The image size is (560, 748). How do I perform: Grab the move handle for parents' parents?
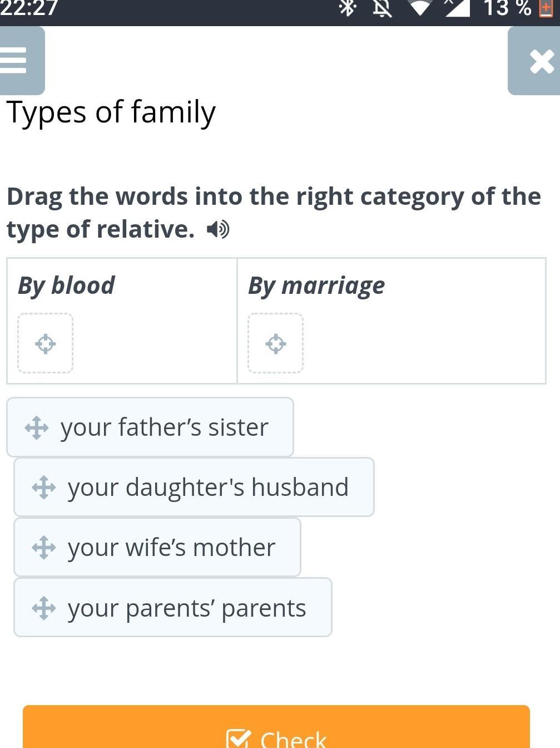44,608
